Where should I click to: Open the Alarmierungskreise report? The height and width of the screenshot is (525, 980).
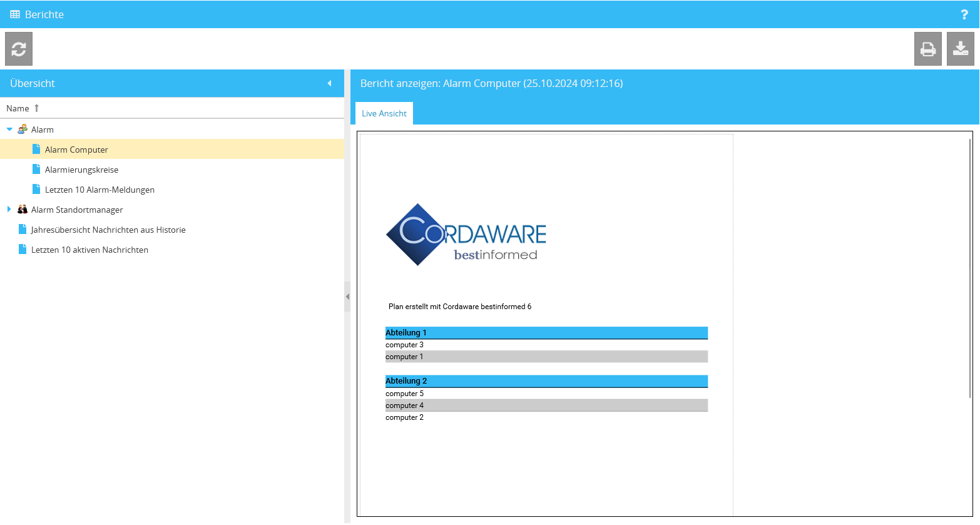pyautogui.click(x=172, y=169)
